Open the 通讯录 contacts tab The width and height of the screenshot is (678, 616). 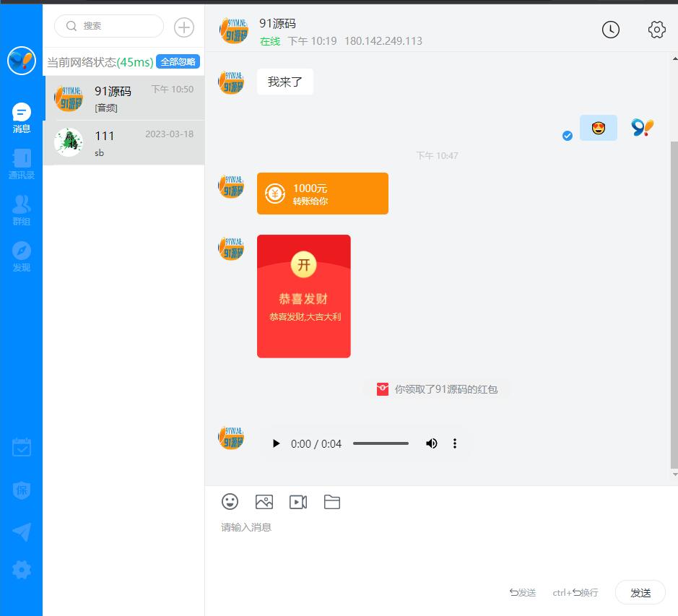click(21, 164)
